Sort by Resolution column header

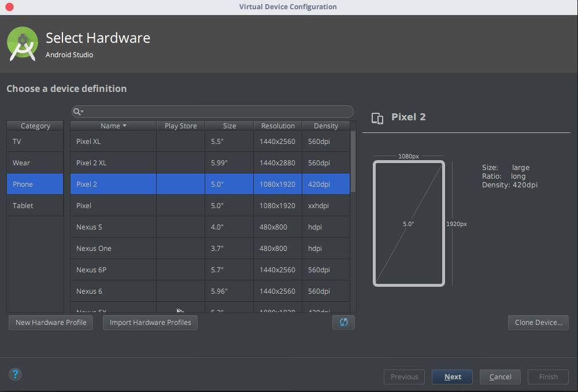[x=278, y=125]
